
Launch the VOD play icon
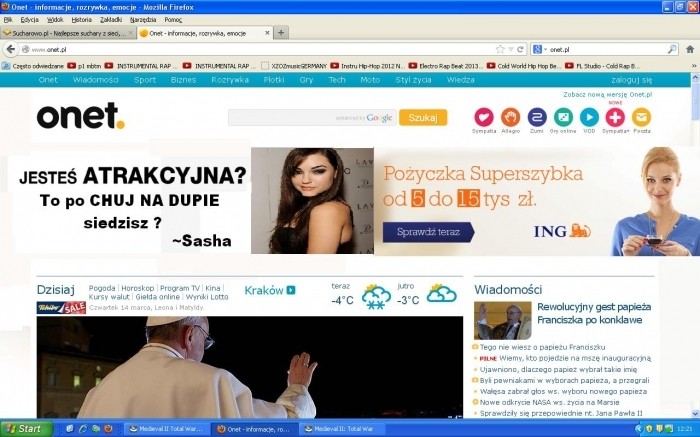point(589,117)
